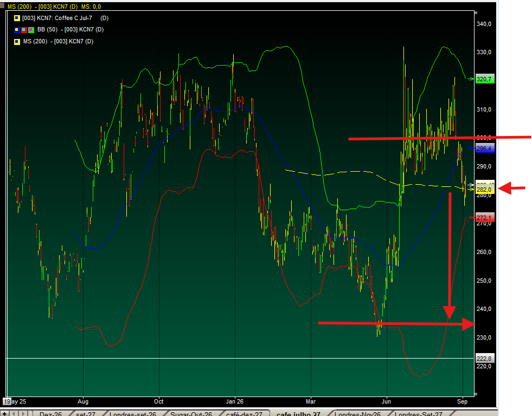The width and height of the screenshot is (532, 416).
Task: Click the 222,8 horizontal line price label
Action: pos(485,359)
